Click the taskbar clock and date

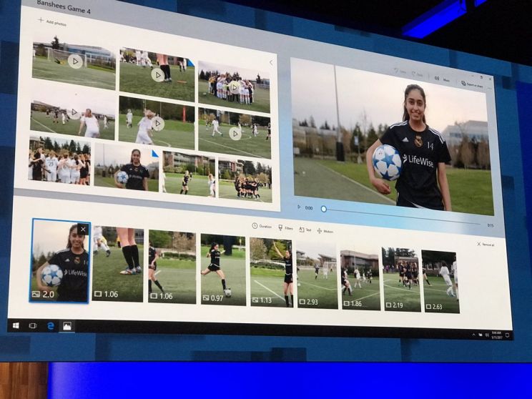pos(496,335)
